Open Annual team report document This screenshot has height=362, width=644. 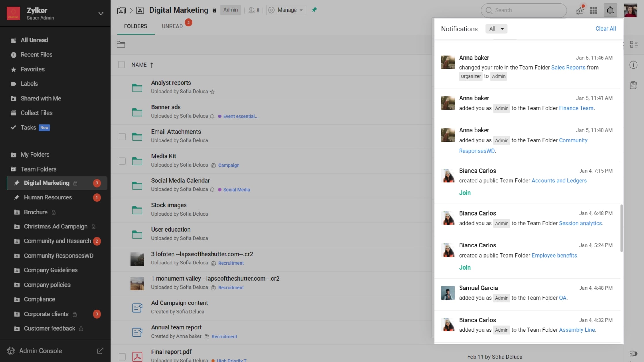(x=176, y=327)
